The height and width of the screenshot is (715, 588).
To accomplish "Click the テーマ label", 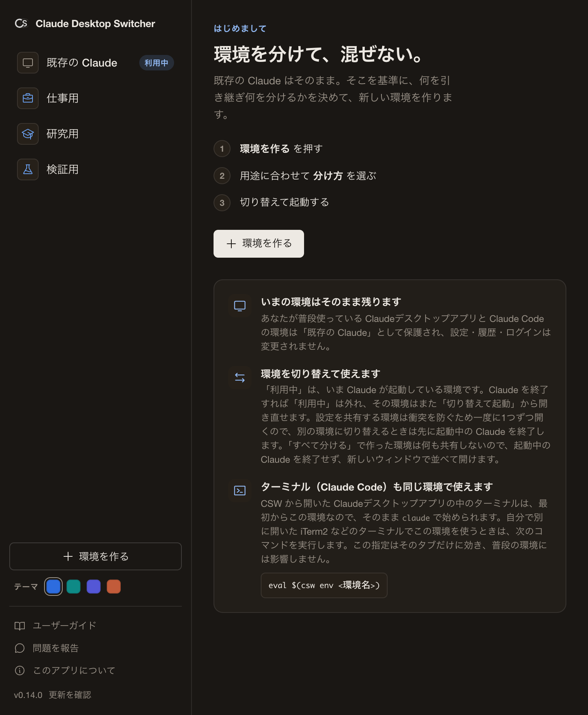I will [26, 587].
